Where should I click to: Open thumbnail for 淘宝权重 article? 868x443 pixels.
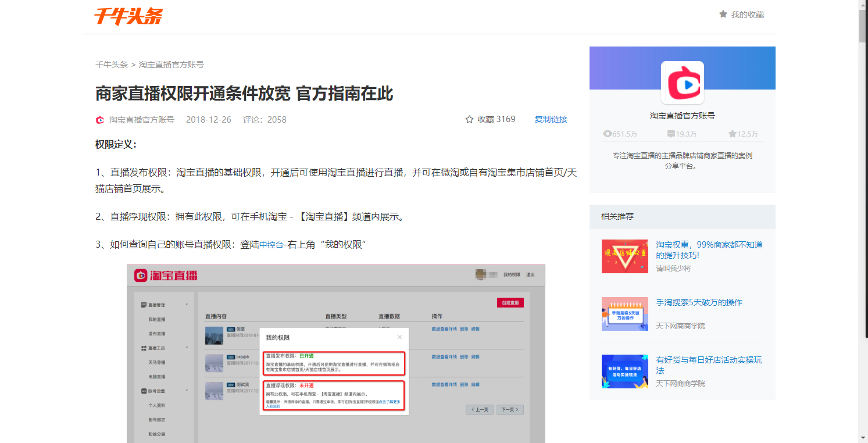[x=625, y=256]
